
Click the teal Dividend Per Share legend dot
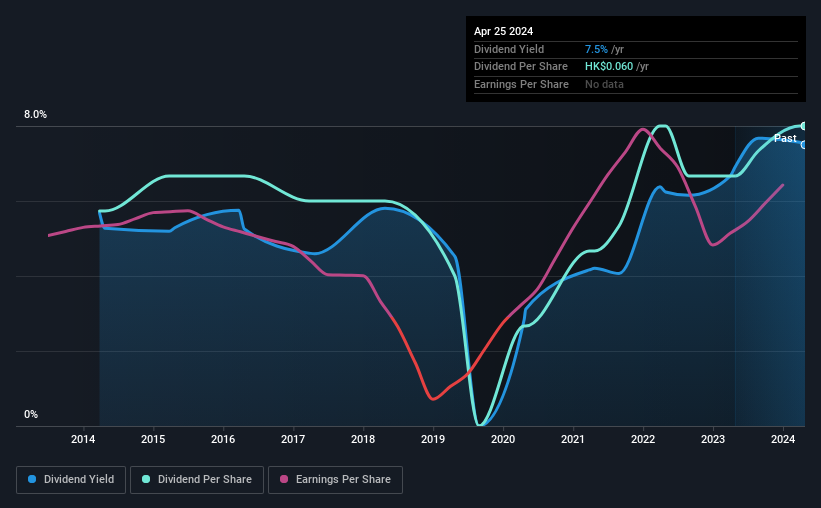[146, 479]
